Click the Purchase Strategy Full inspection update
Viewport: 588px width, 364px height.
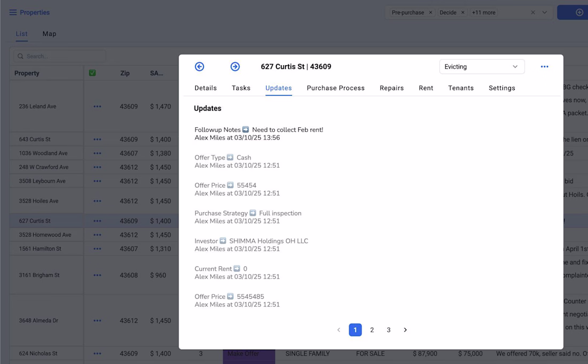248,216
